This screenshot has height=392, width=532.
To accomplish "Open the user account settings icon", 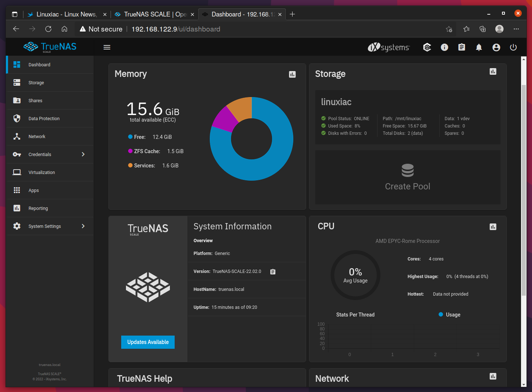I will pos(496,47).
